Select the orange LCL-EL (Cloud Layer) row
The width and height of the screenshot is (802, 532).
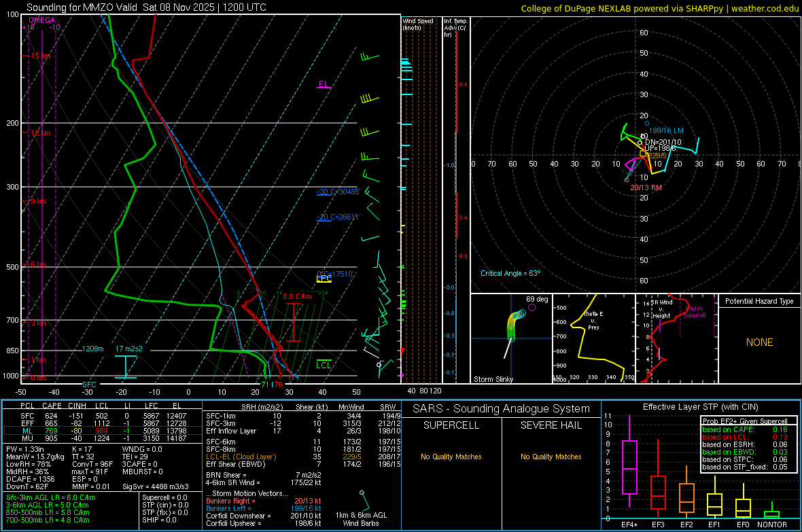tap(303, 457)
